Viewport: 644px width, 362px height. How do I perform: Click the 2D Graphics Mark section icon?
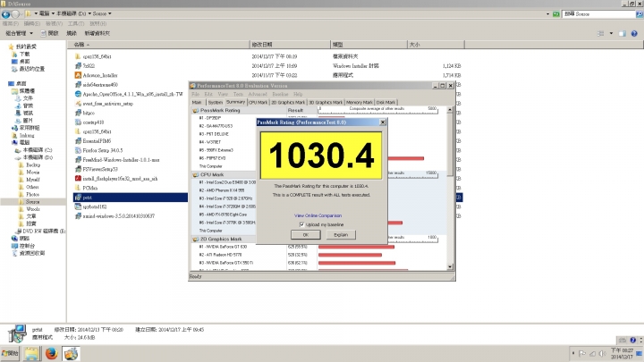196,240
